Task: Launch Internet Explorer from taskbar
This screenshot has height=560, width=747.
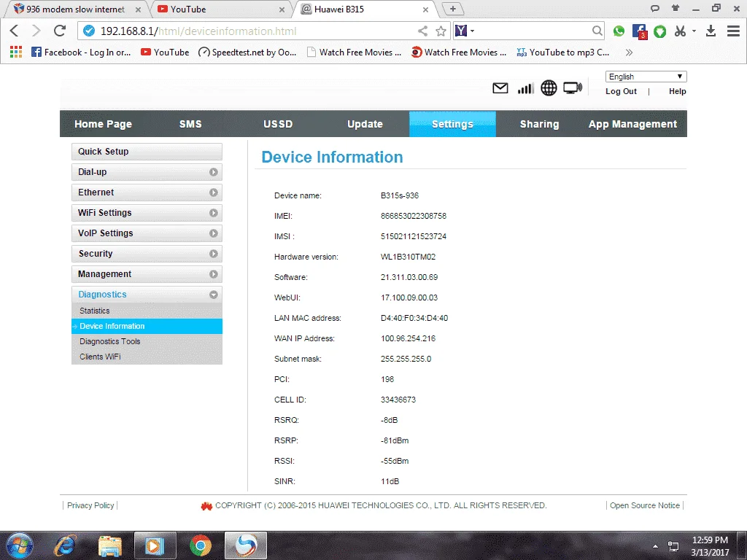Action: 64,545
